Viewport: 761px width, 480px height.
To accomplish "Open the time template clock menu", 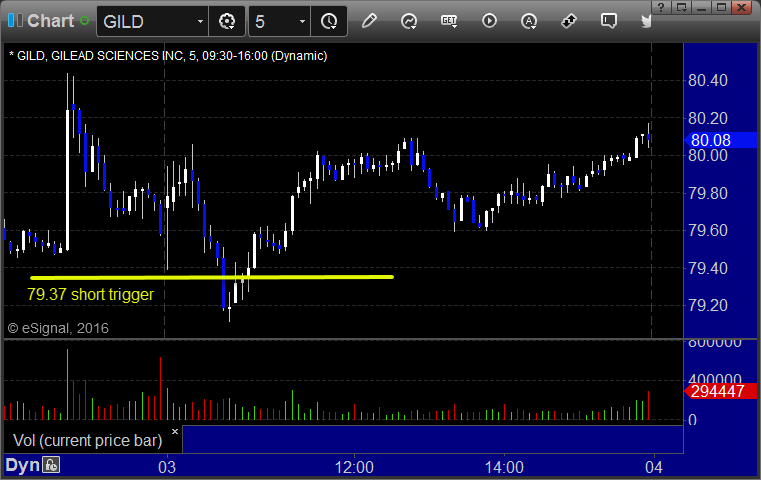I will click(329, 21).
